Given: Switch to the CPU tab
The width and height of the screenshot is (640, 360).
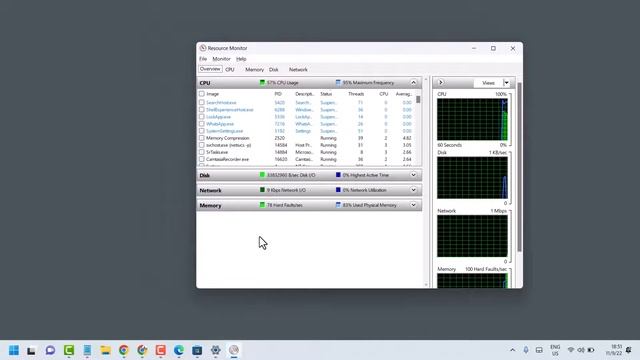Looking at the screenshot, I should pyautogui.click(x=230, y=70).
